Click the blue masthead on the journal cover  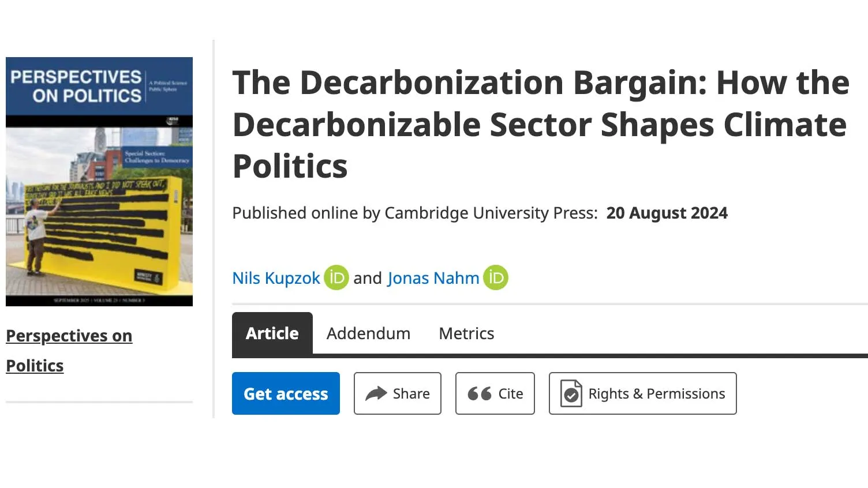tap(99, 86)
